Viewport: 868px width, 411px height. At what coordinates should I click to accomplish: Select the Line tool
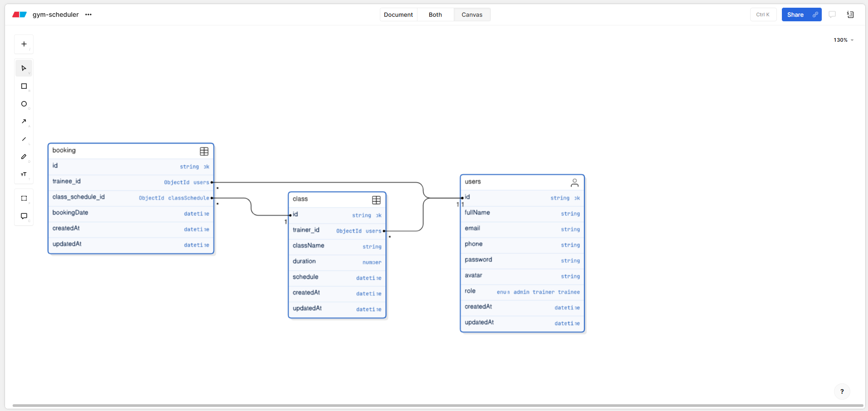(24, 139)
